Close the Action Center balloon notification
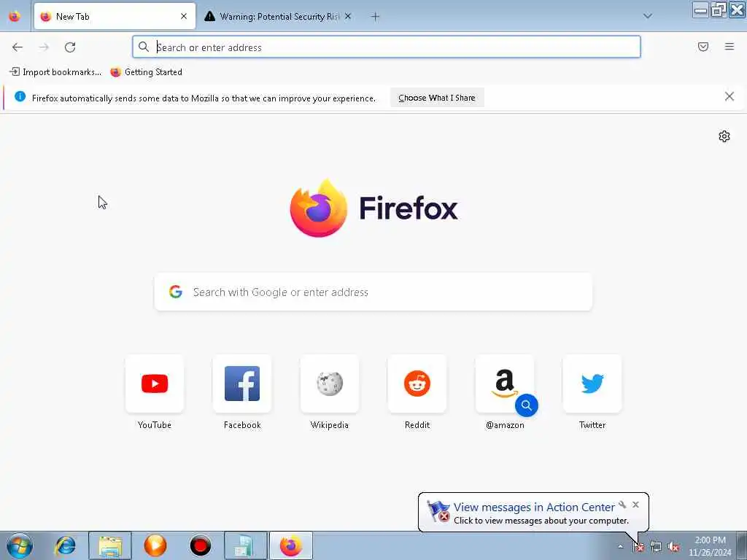The width and height of the screenshot is (747, 560). pos(635,505)
